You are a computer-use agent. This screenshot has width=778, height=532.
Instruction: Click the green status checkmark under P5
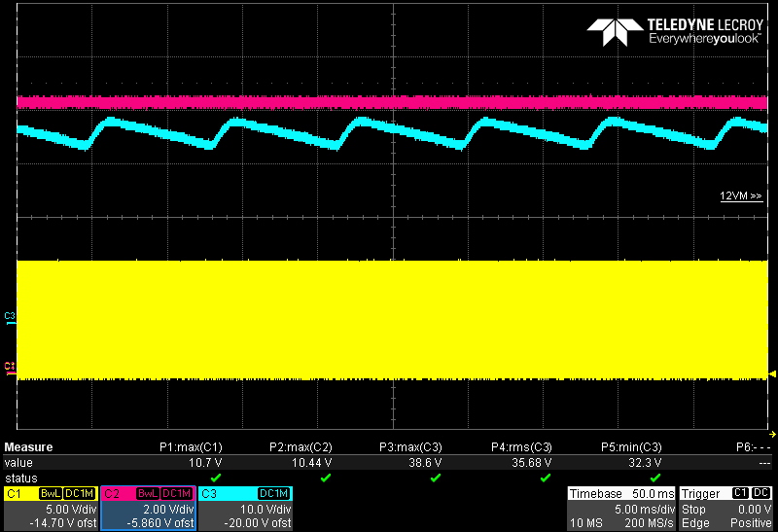[654, 478]
